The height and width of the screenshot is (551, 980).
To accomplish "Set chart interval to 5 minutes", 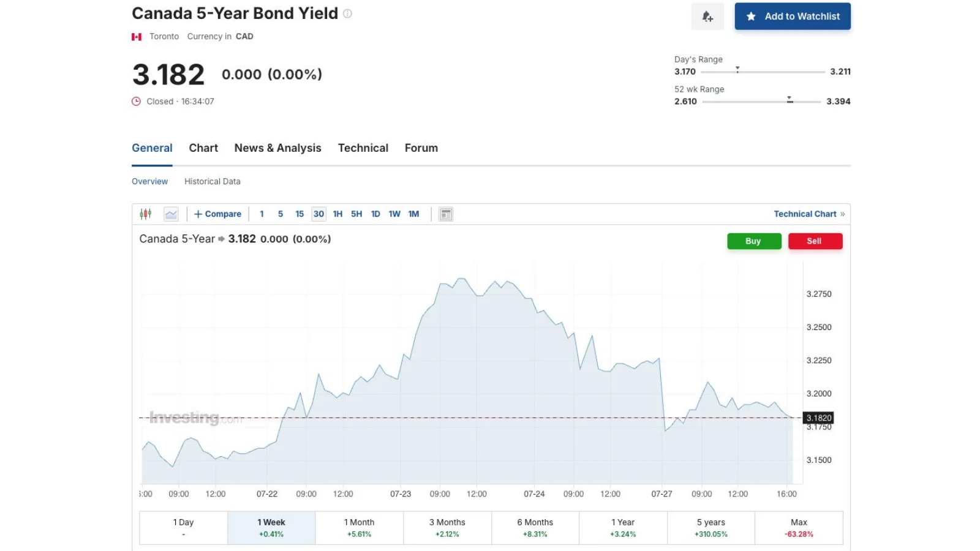I will (x=281, y=214).
